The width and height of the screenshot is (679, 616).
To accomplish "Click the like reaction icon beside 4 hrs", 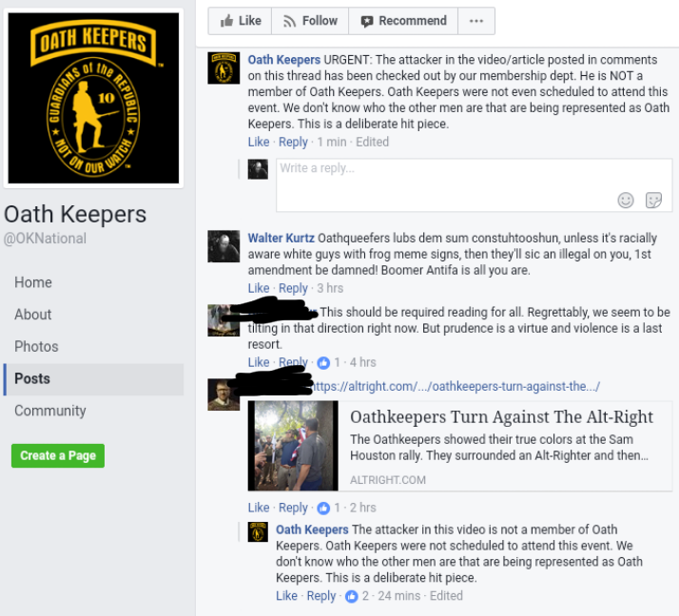I will (323, 363).
